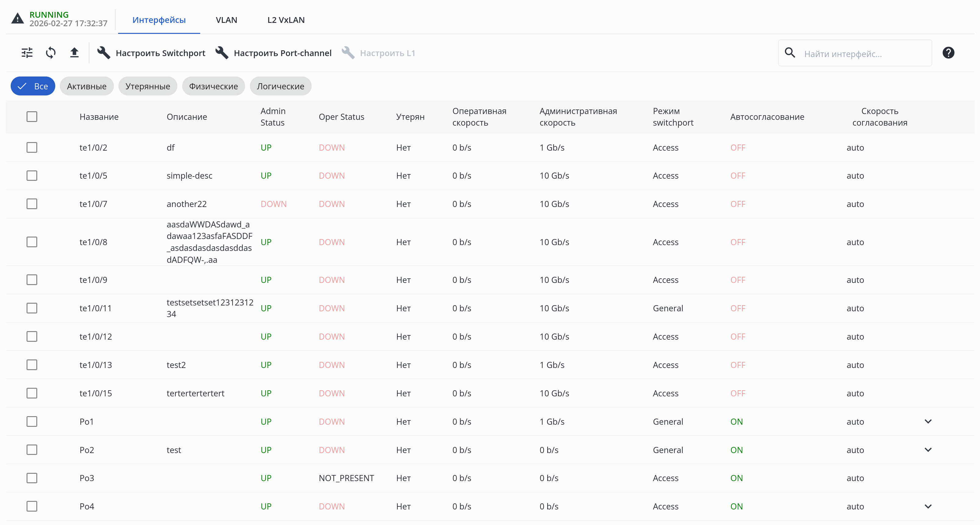
Task: Select the Логические filter chip
Action: 280,86
